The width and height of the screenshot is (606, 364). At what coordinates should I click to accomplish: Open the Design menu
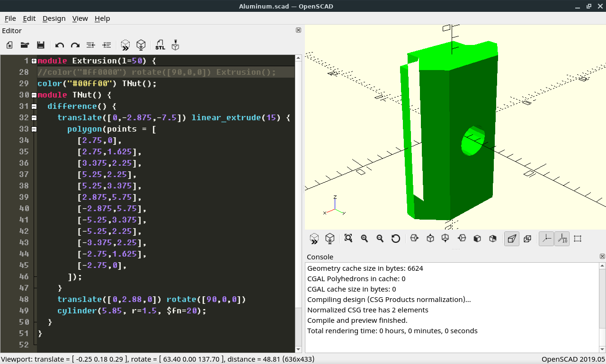(x=54, y=18)
